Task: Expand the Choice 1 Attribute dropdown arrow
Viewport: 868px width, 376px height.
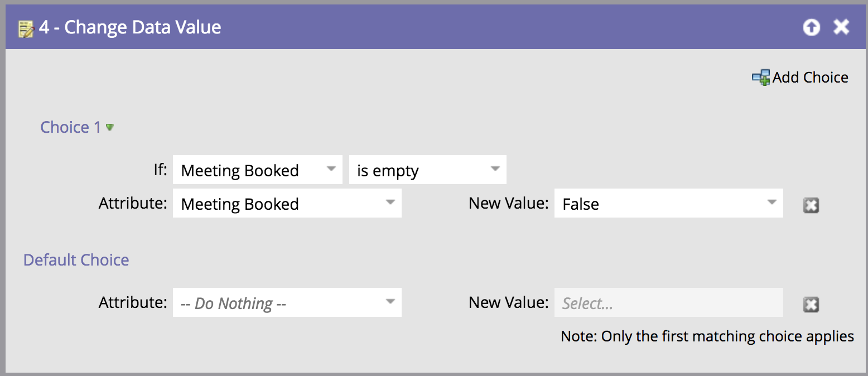Action: tap(390, 203)
